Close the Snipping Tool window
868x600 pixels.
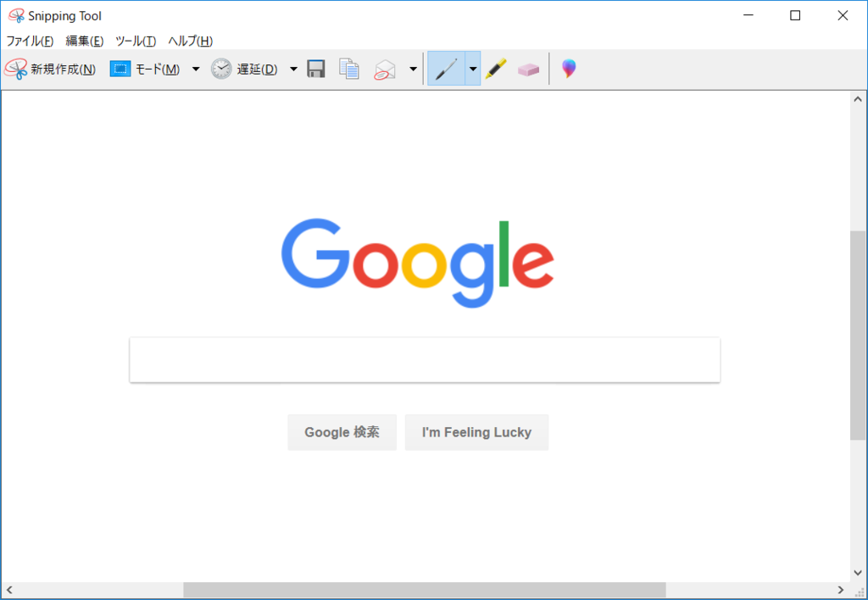(x=843, y=15)
